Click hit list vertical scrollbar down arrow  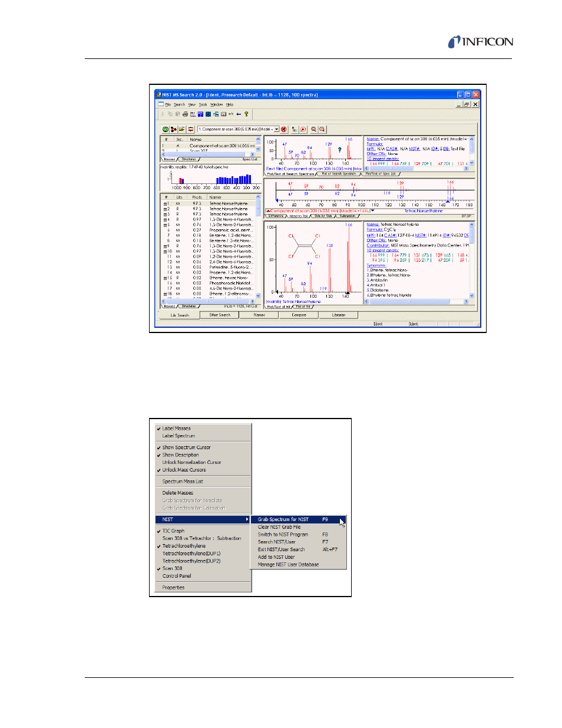click(x=259, y=296)
